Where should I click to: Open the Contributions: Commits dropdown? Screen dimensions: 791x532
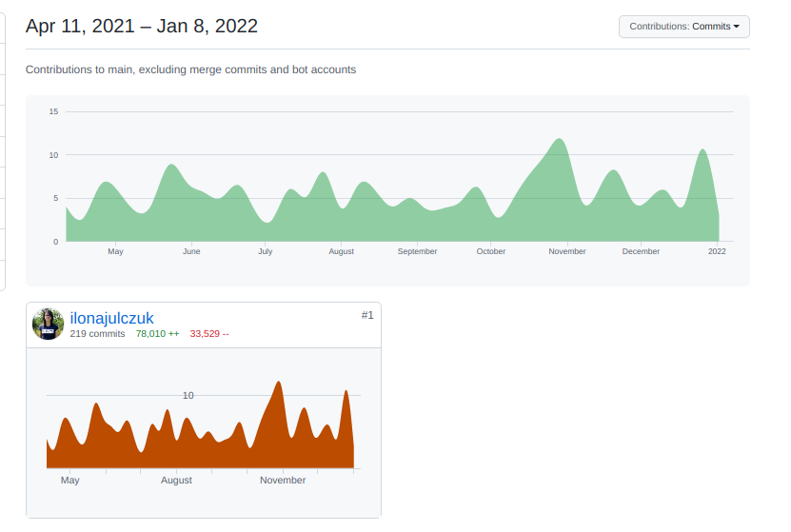(683, 27)
